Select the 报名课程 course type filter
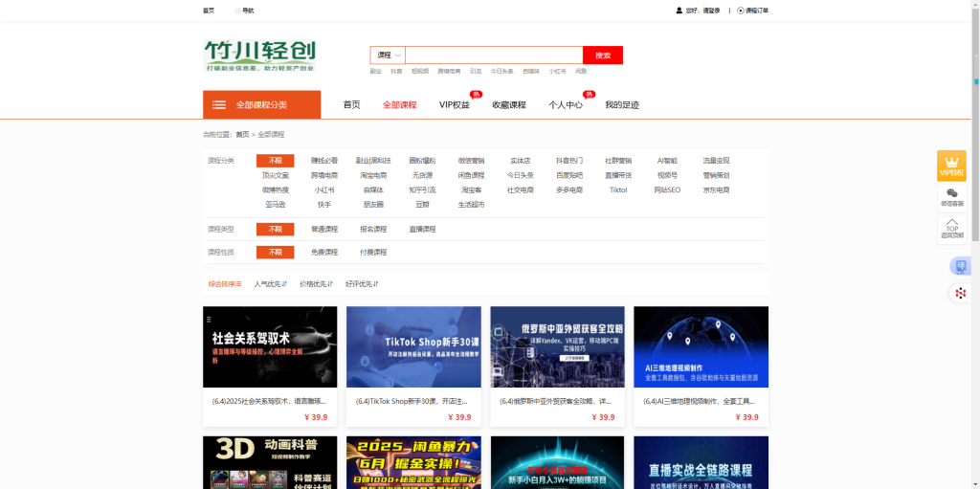 (x=373, y=230)
